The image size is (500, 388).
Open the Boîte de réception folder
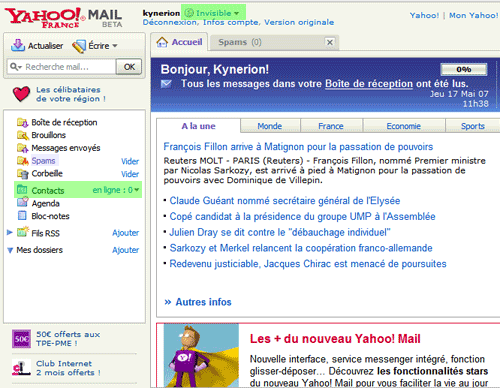coord(64,122)
